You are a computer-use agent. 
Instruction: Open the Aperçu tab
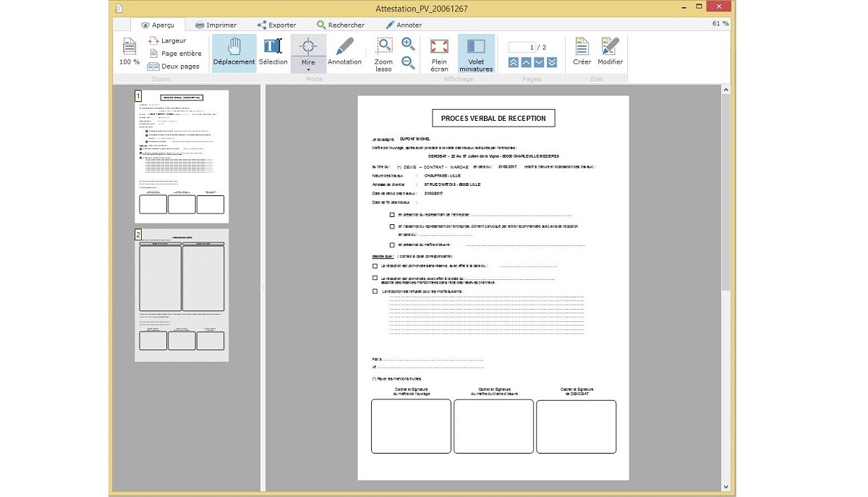coord(158,25)
